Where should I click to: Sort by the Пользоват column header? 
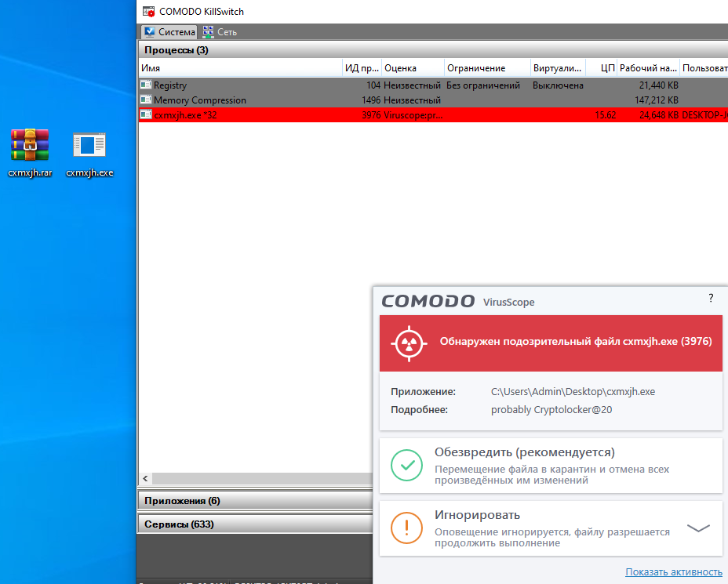pyautogui.click(x=704, y=67)
